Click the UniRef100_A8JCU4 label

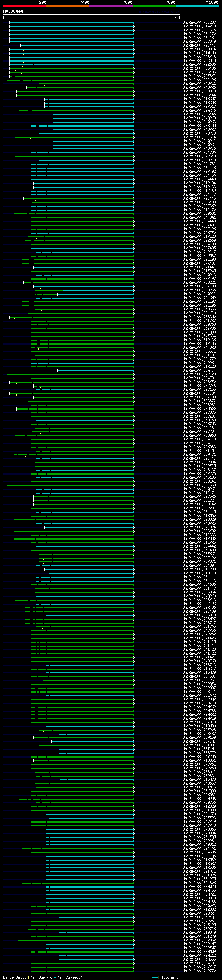tap(199, 394)
